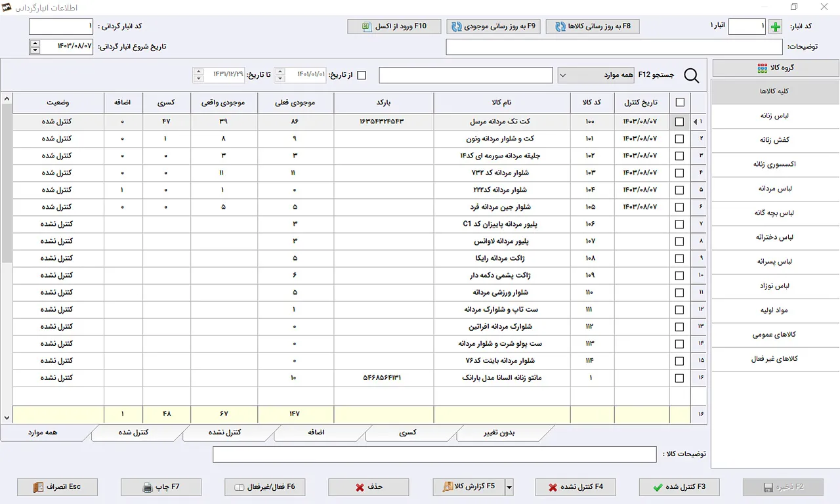Click the F3 controlled button with green check
Viewport: 840px width, 504px height.
(679, 487)
